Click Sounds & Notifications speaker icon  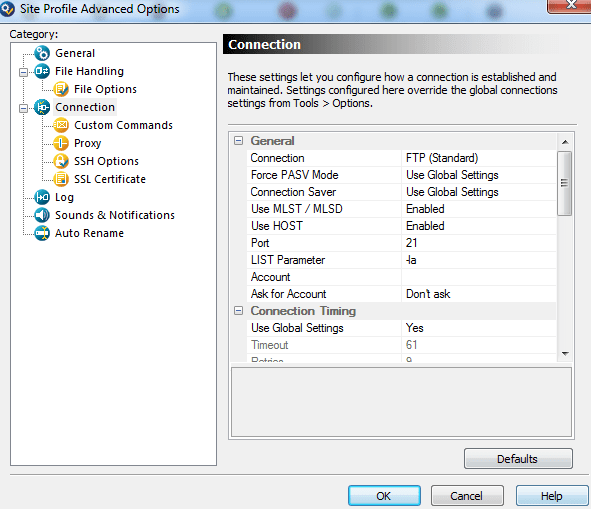point(42,215)
